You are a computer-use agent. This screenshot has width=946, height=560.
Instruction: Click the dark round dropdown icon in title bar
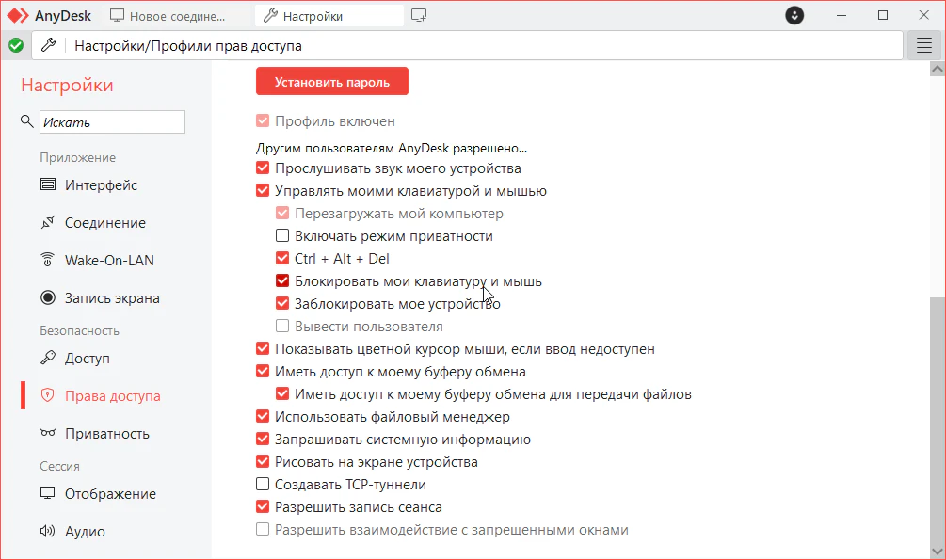coord(795,16)
